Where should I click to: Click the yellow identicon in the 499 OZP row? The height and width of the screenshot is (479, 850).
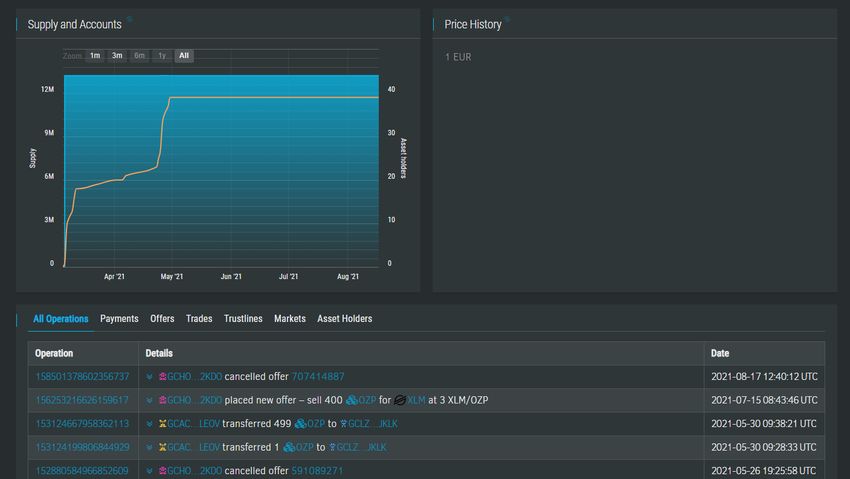(x=162, y=424)
